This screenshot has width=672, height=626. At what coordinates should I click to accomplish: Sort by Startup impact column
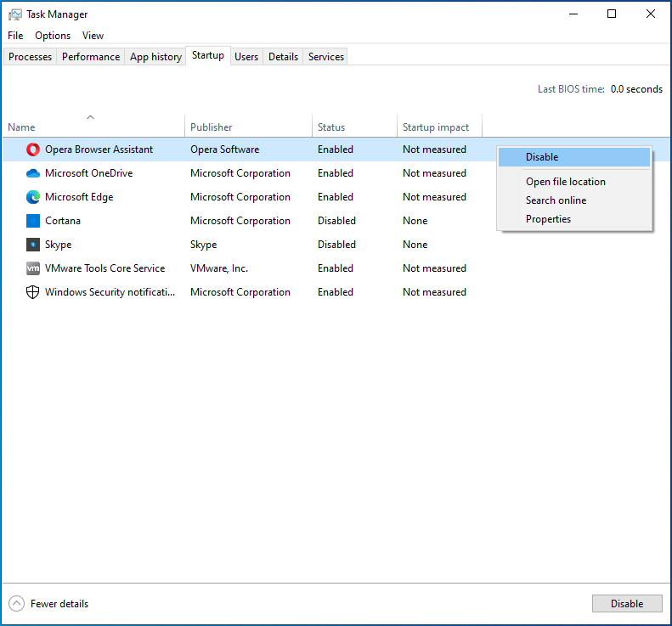click(x=436, y=127)
